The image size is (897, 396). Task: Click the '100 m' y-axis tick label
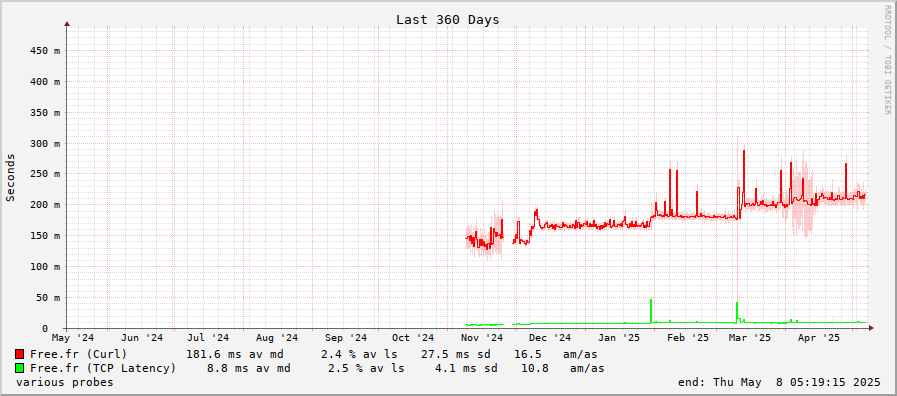tap(44, 267)
